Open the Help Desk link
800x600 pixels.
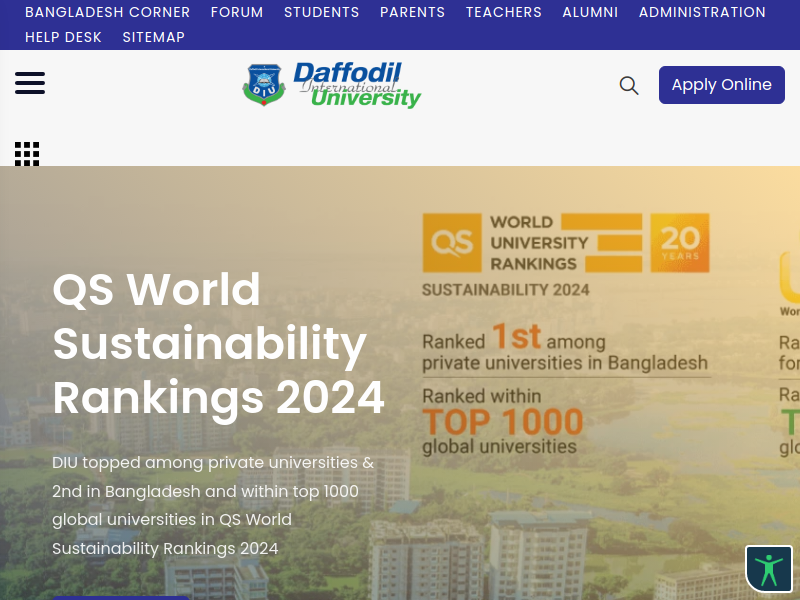click(x=63, y=37)
